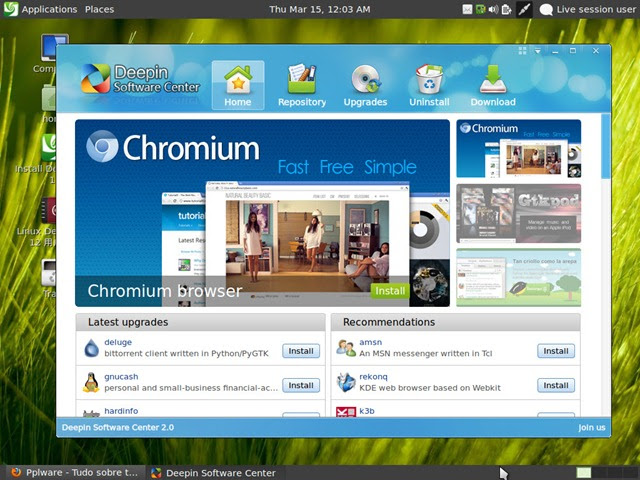Install Chromium browser from banner

tap(390, 291)
